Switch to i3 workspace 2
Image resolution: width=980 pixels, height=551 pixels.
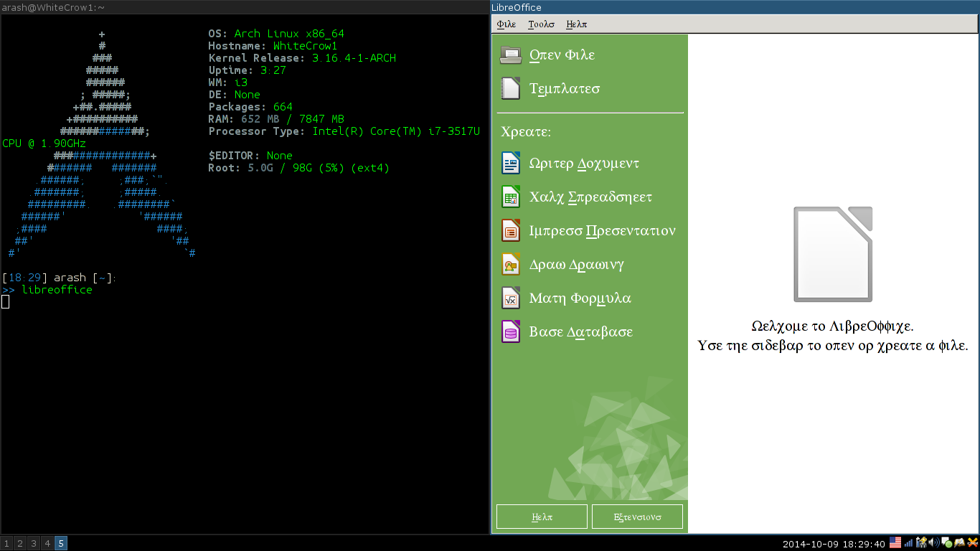click(20, 544)
